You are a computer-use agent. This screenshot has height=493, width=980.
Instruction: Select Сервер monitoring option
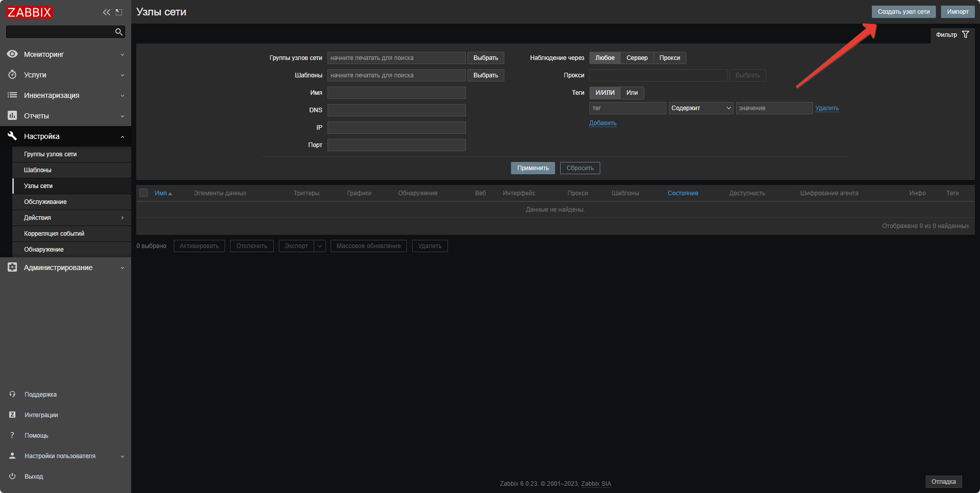point(637,58)
